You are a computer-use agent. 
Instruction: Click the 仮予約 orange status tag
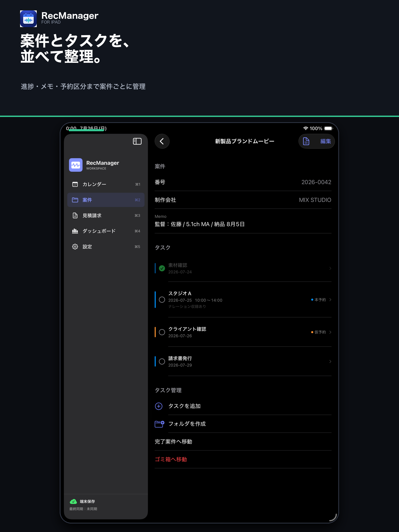pyautogui.click(x=318, y=332)
